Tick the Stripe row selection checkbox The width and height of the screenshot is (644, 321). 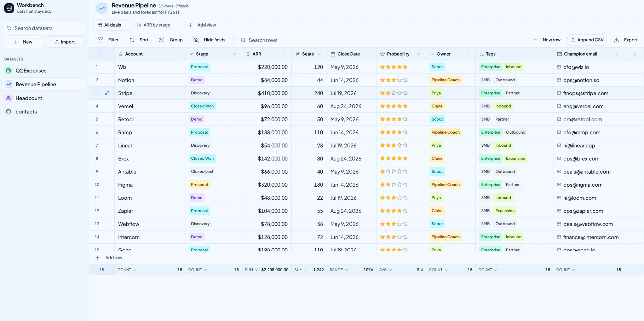pyautogui.click(x=97, y=93)
